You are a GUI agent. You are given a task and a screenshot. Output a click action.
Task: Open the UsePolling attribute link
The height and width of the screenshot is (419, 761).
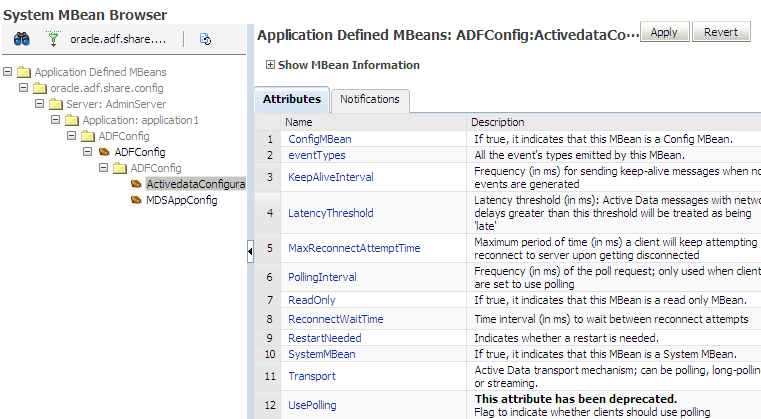[x=312, y=405]
